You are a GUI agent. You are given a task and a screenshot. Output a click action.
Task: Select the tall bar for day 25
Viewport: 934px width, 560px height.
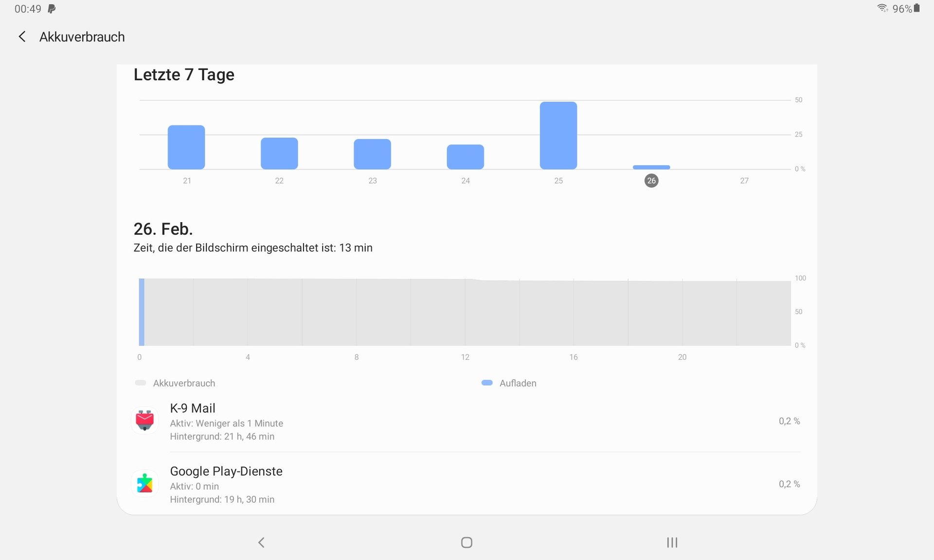pyautogui.click(x=558, y=136)
